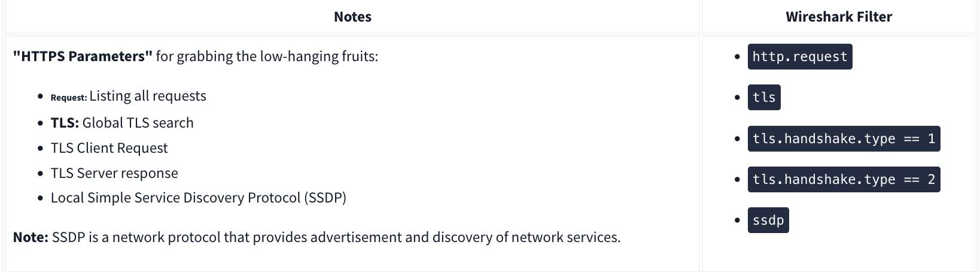Click the tls filter code block
Image resolution: width=980 pixels, height=272 pixels.
763,98
